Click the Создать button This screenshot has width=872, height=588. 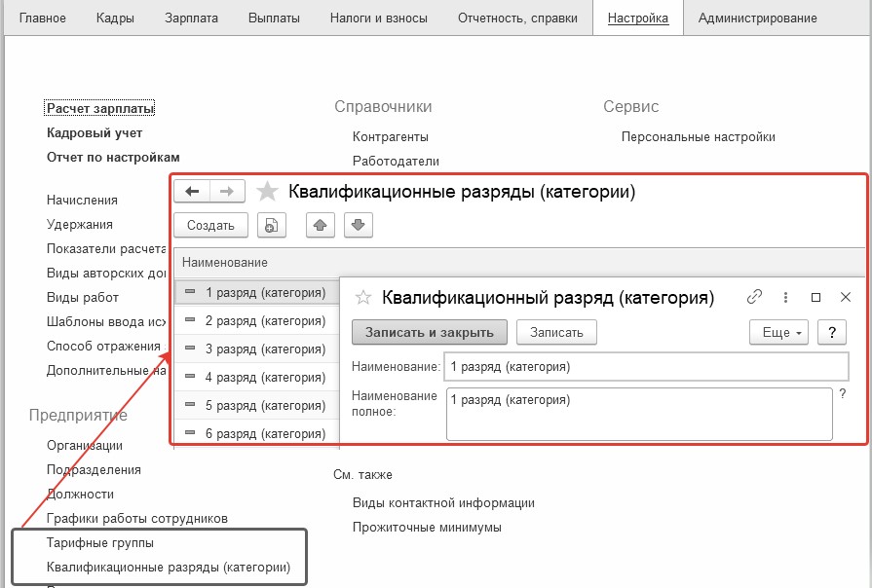coord(210,225)
